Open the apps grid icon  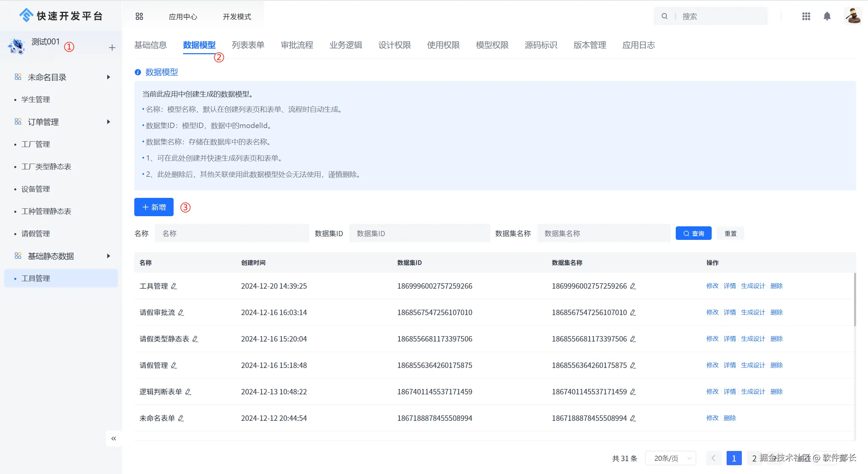[x=806, y=16]
